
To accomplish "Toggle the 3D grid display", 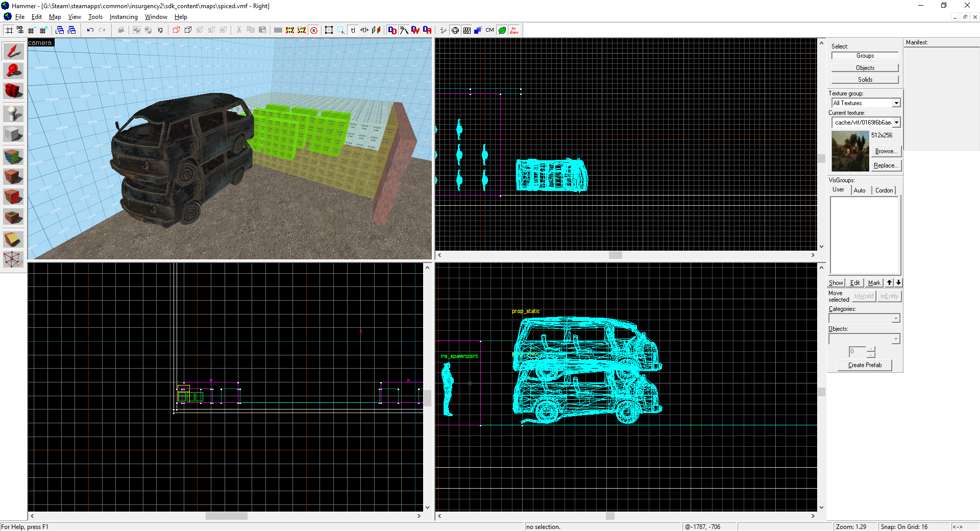I will [20, 30].
